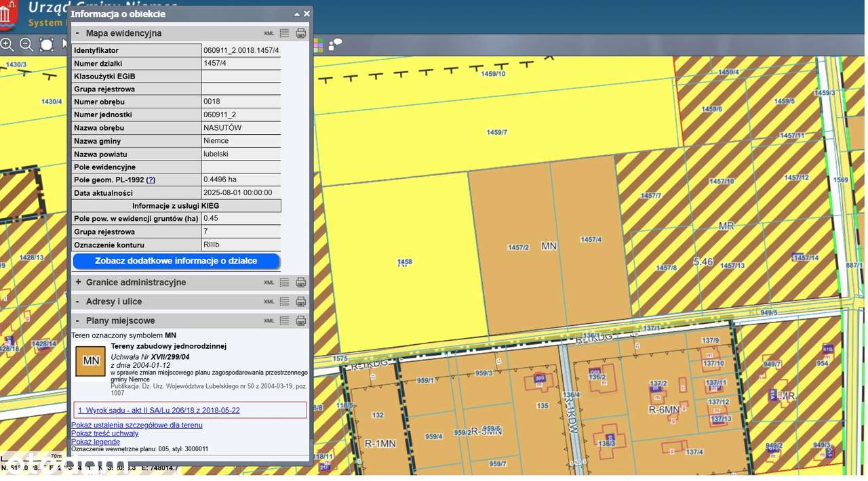The width and height of the screenshot is (868, 481).
Task: Open 'Pokaż ustalenia szczegółowe dla terenu' link
Action: pos(137,425)
